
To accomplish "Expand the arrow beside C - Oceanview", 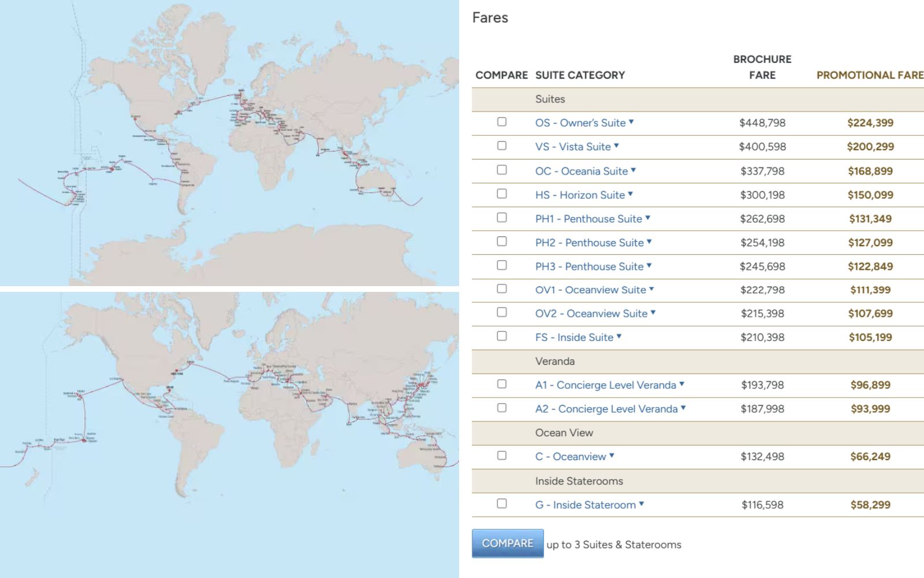I will tap(612, 455).
